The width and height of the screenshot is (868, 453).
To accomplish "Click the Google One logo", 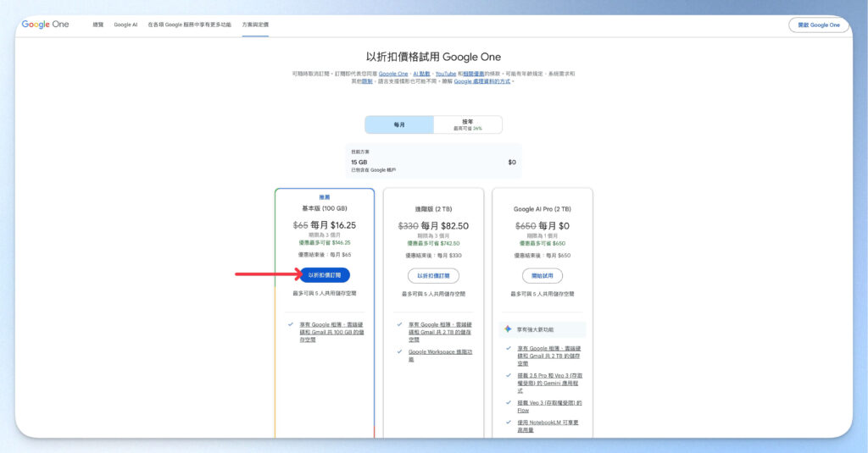I will (x=46, y=25).
